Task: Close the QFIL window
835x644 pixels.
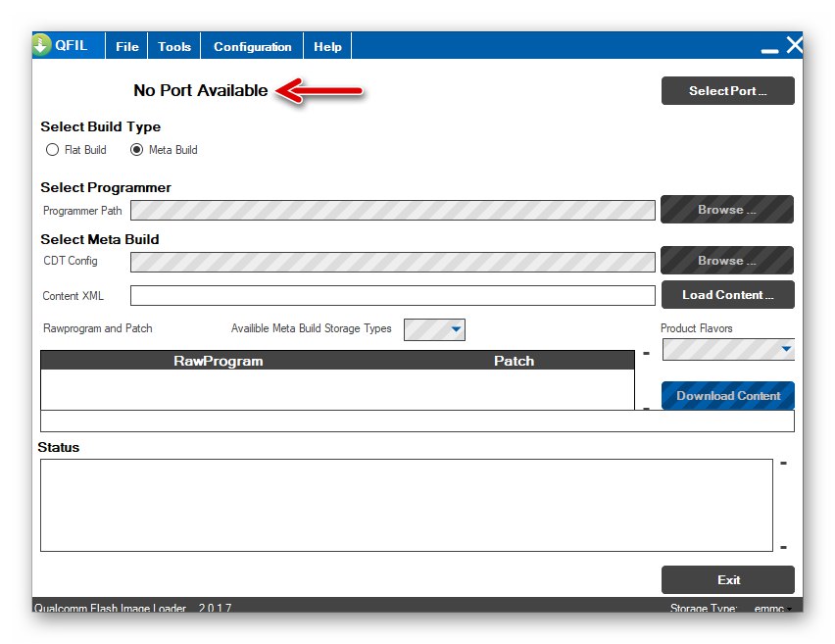Action: [795, 45]
